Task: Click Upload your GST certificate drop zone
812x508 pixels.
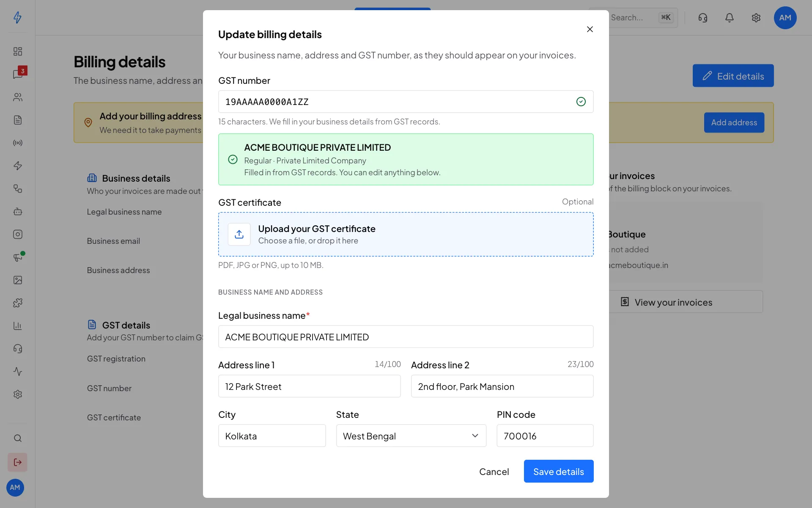Action: [x=406, y=234]
